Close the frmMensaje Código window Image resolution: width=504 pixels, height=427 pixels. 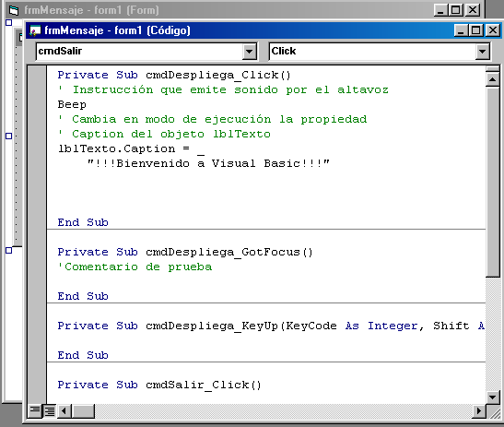pyautogui.click(x=492, y=30)
